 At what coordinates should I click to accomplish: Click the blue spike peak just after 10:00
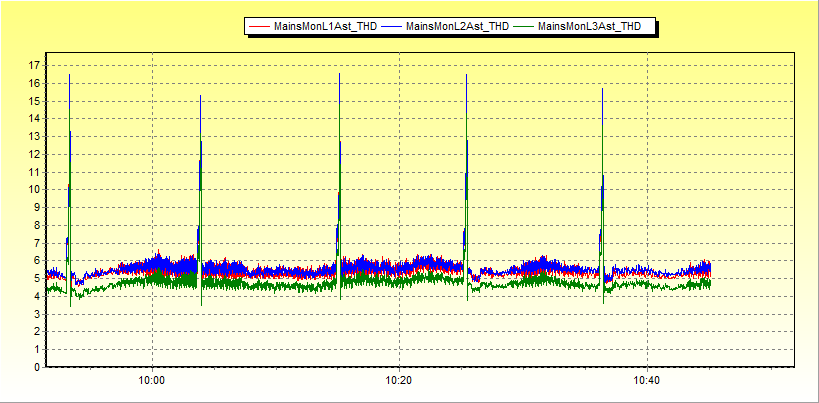pyautogui.click(x=200, y=96)
